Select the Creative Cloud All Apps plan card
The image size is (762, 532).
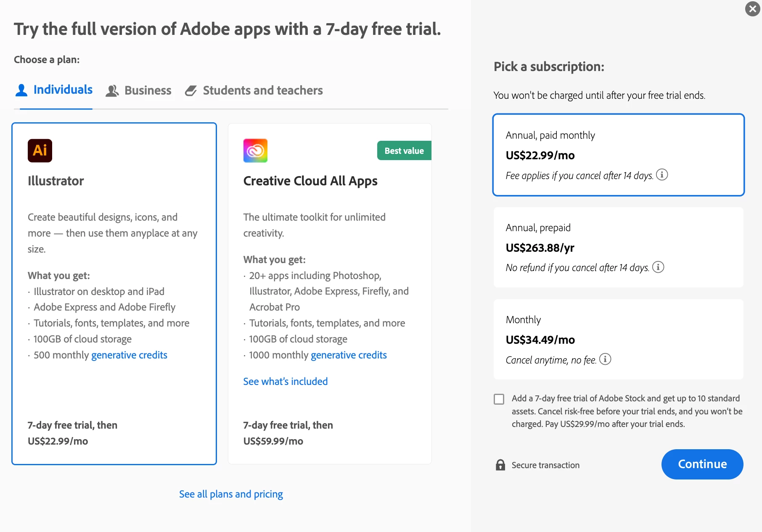pos(330,294)
